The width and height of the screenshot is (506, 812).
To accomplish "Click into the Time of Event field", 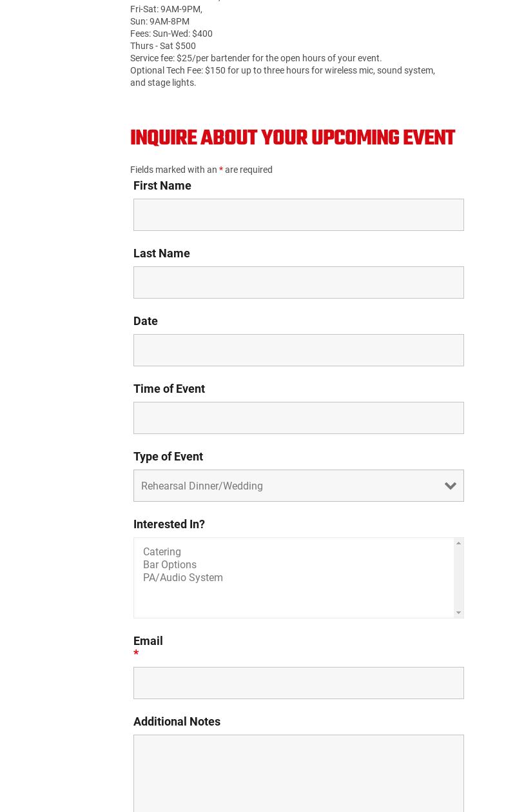I will (298, 418).
